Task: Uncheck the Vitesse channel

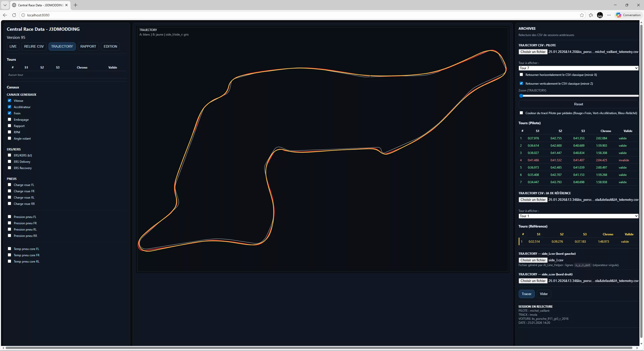Action: click(10, 101)
